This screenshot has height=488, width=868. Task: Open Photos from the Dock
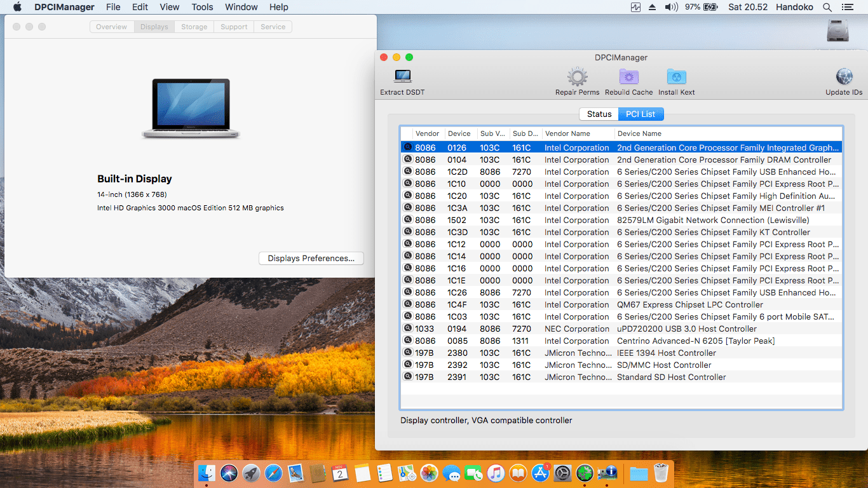pos(429,473)
